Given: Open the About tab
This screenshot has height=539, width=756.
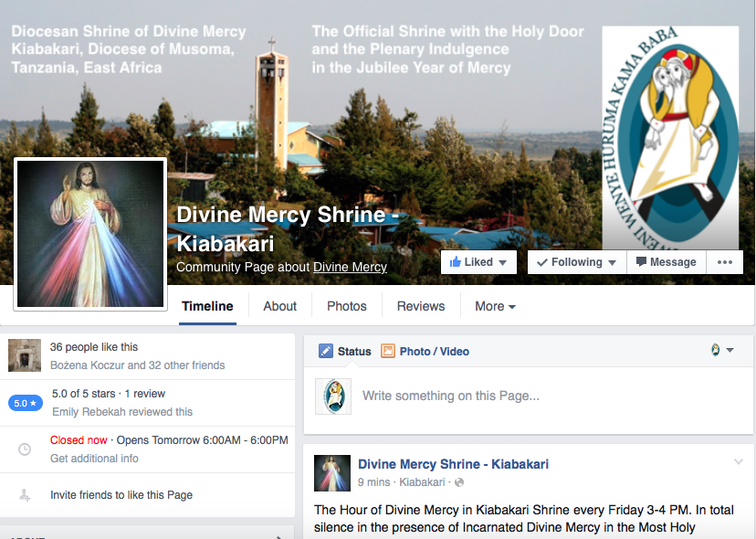Looking at the screenshot, I should pyautogui.click(x=279, y=306).
